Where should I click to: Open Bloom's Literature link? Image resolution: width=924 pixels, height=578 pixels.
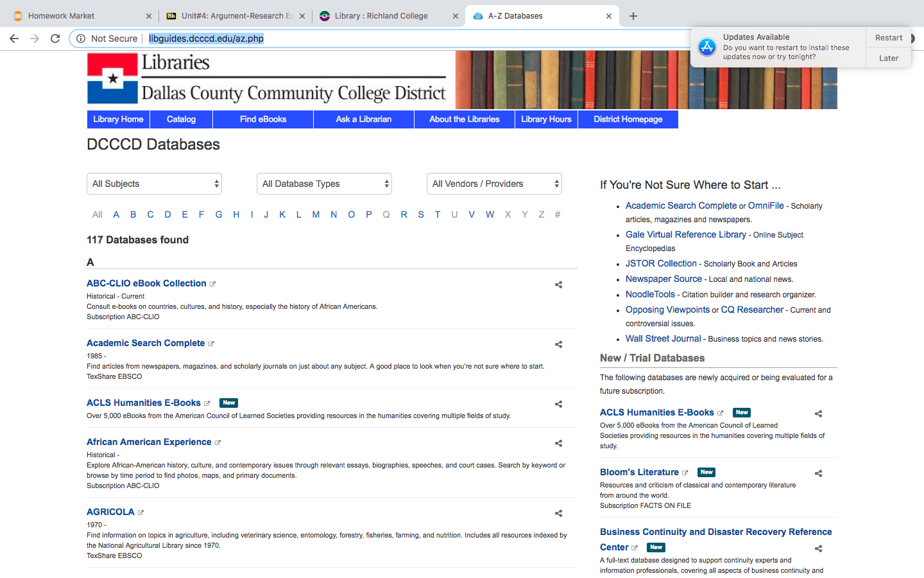[x=639, y=472]
